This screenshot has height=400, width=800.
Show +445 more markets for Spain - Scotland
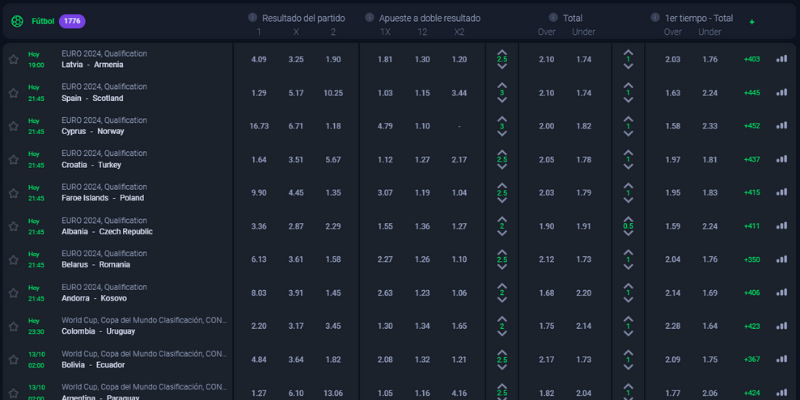click(752, 93)
